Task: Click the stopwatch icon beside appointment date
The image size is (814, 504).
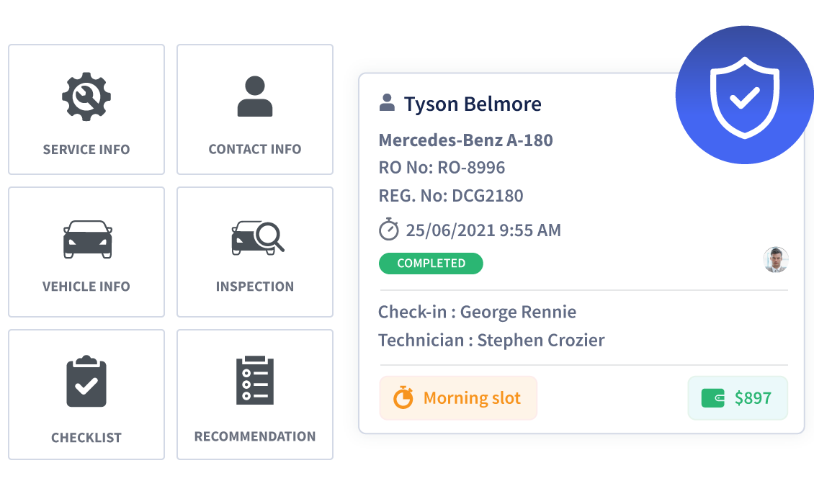Action: (389, 230)
